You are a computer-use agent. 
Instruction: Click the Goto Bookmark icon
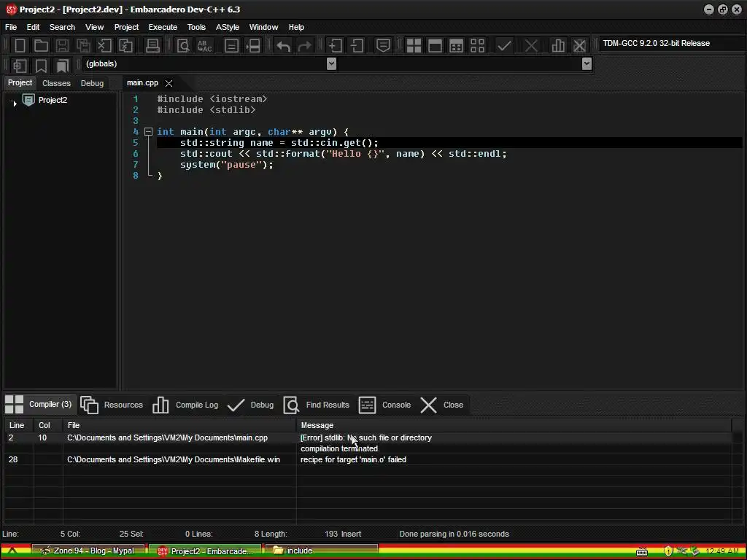pyautogui.click(x=63, y=65)
